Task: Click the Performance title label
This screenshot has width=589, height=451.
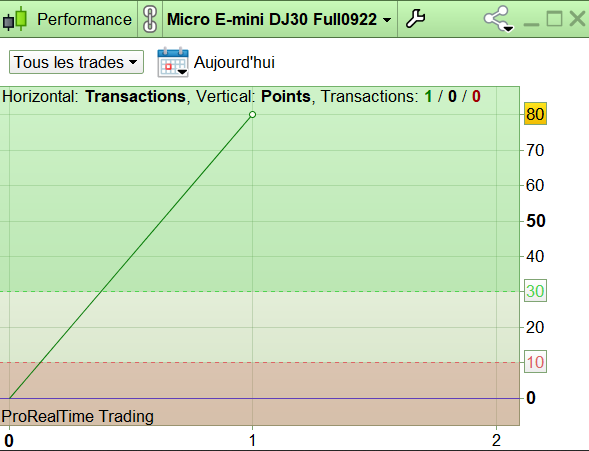Action: (85, 20)
